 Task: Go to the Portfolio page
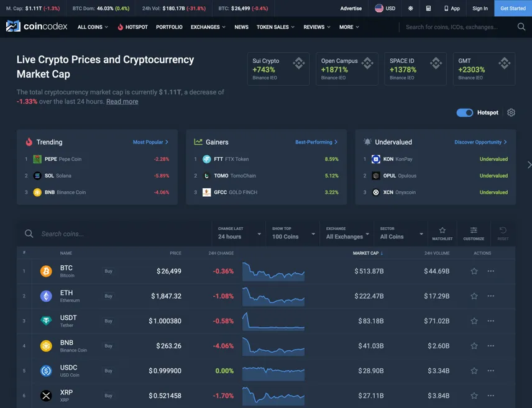coord(169,27)
